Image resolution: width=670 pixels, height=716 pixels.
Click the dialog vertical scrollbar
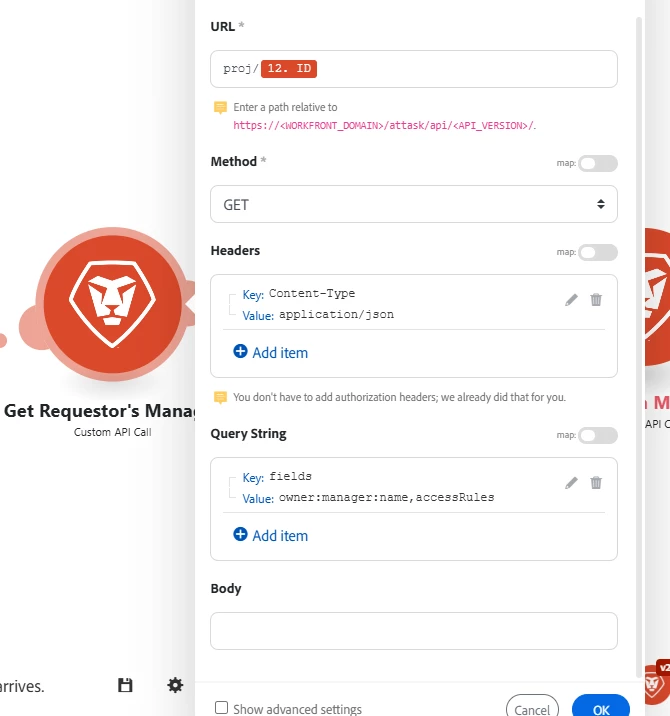[639, 347]
